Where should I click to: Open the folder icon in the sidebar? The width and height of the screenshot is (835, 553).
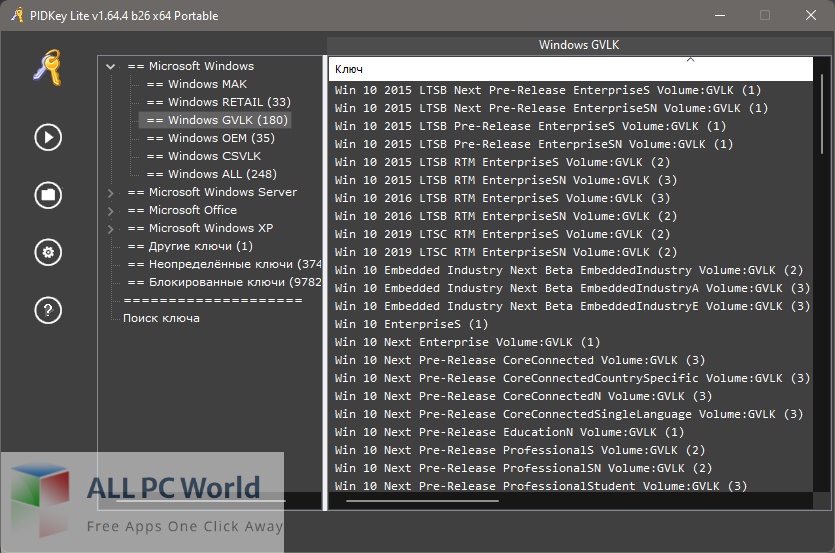click(48, 195)
